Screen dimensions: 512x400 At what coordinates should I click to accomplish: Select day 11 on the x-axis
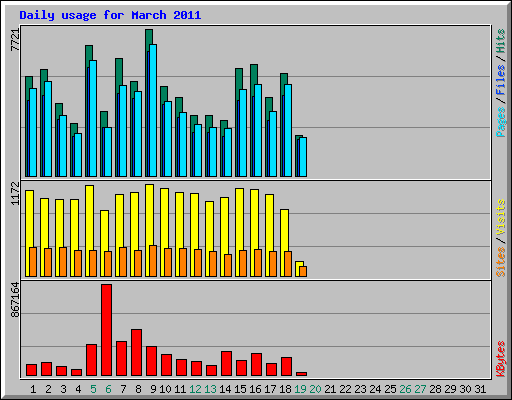180,389
